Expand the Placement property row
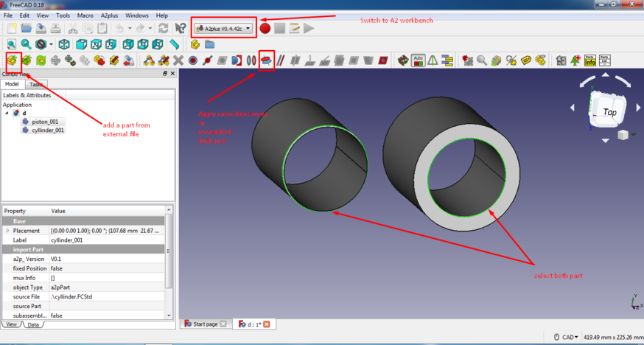Viewport: 644px width, 345px height. point(7,231)
